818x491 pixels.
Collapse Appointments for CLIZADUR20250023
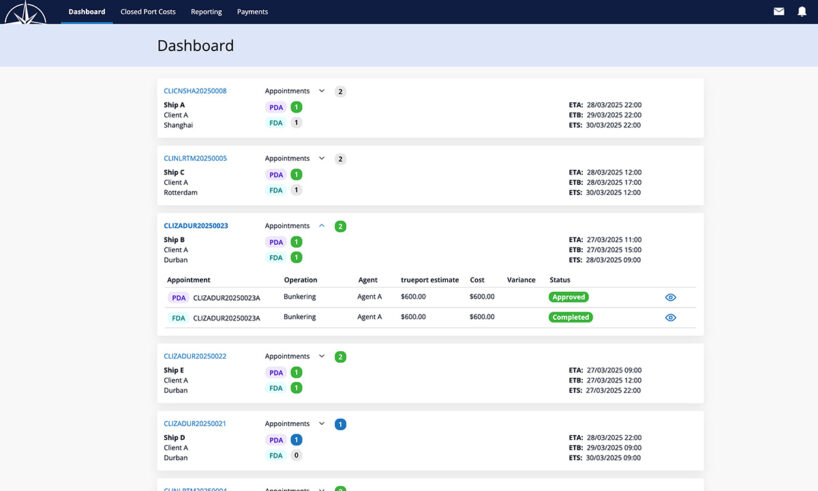click(x=321, y=226)
